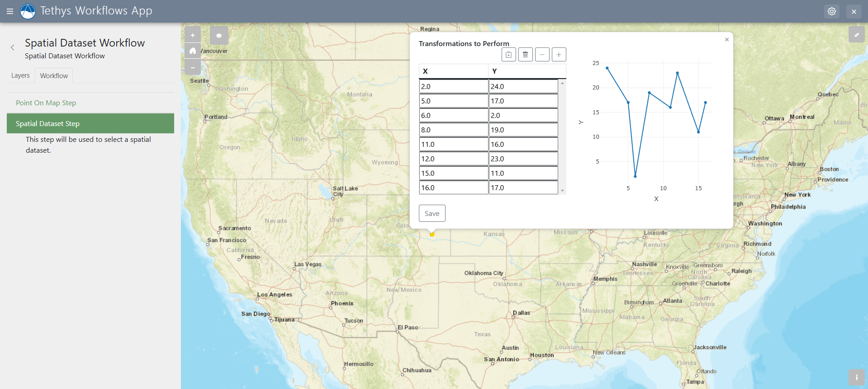Click the 'Spatial Dataset Workflow' heading
The image size is (868, 389).
[85, 43]
